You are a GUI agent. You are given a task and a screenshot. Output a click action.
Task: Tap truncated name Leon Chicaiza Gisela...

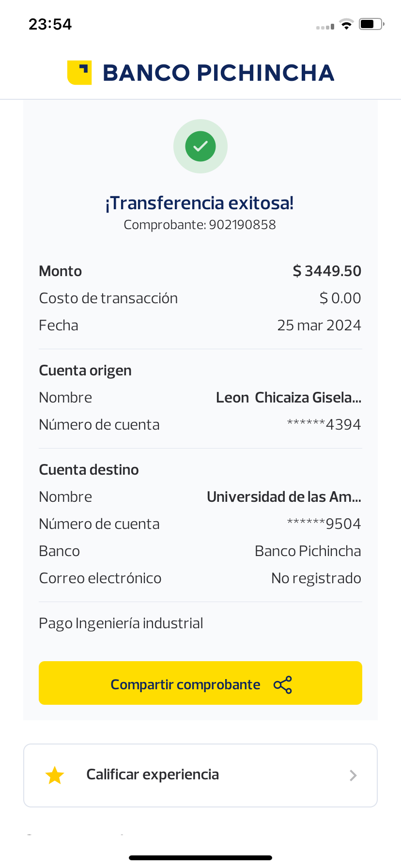tap(289, 398)
